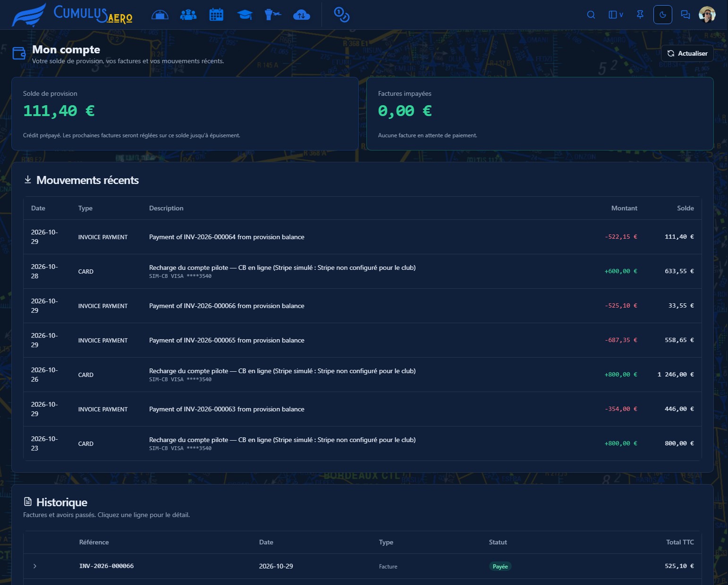This screenshot has width=728, height=585.
Task: Open the coins account icon in the navigation
Action: pos(341,15)
